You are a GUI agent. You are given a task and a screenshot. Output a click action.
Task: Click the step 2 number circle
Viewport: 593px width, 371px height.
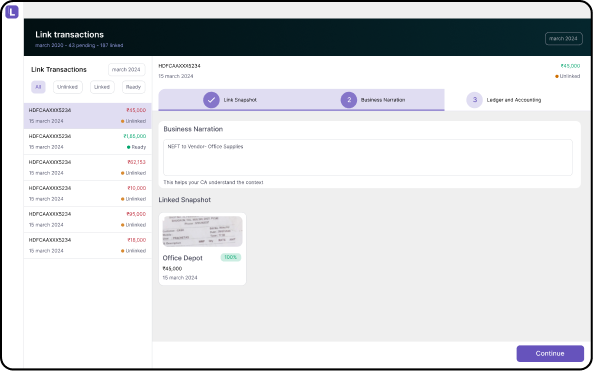349,100
